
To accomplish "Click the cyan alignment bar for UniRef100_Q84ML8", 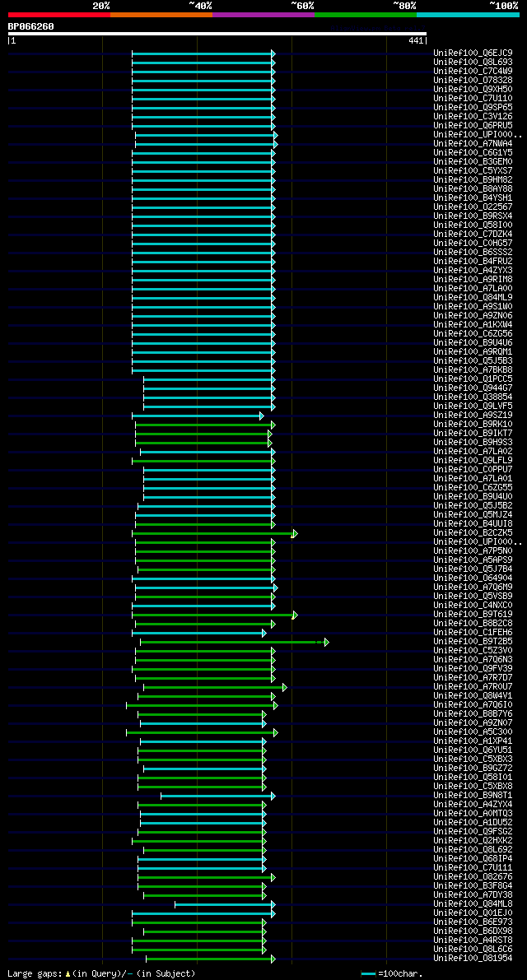I will click(x=225, y=905).
